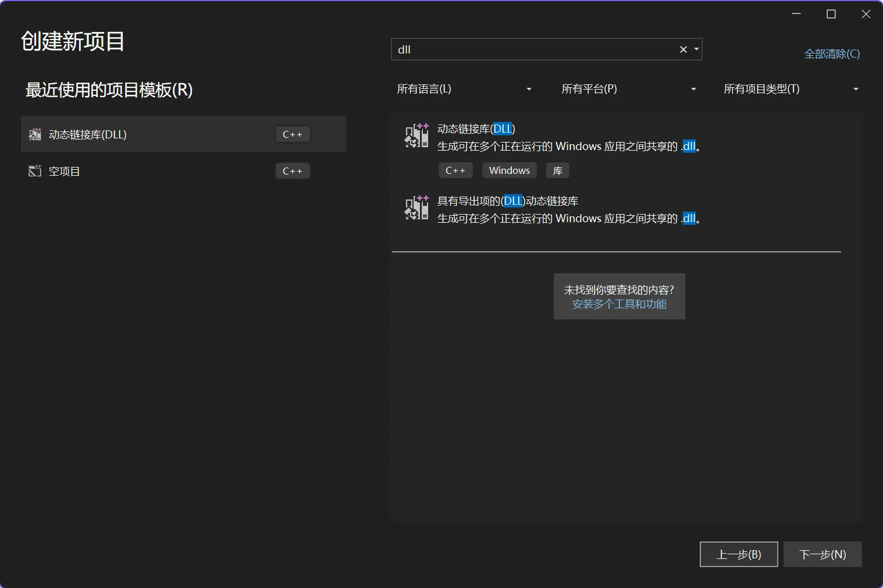
Task: Click the 库 tag on the DLL result
Action: coord(557,170)
